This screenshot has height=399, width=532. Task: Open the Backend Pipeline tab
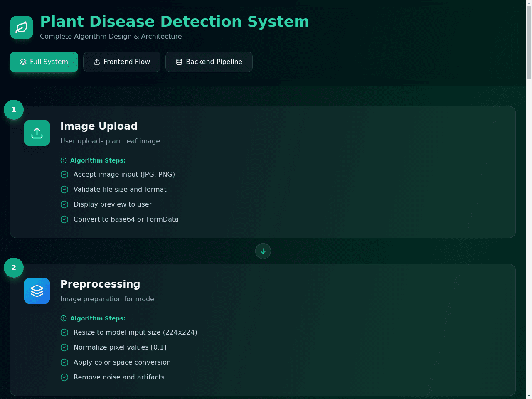coord(209,62)
